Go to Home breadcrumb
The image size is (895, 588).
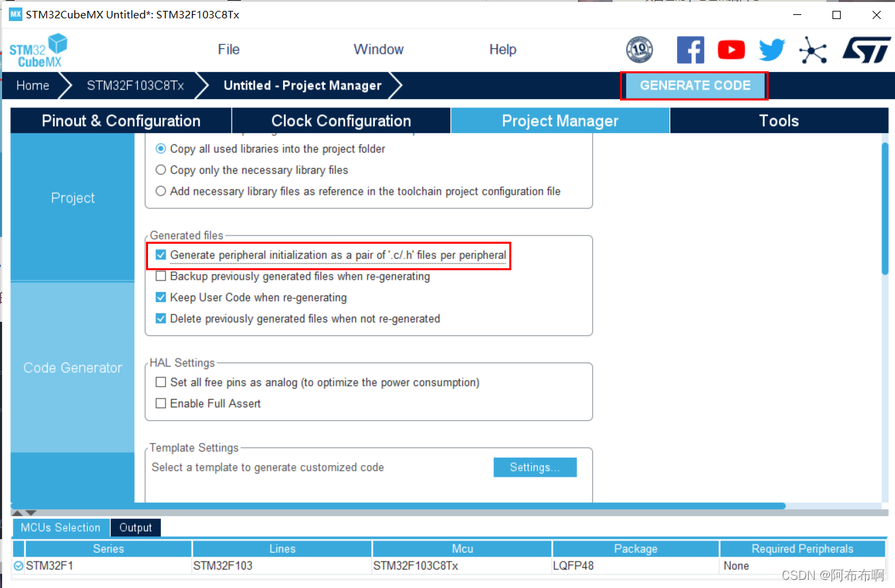[33, 86]
